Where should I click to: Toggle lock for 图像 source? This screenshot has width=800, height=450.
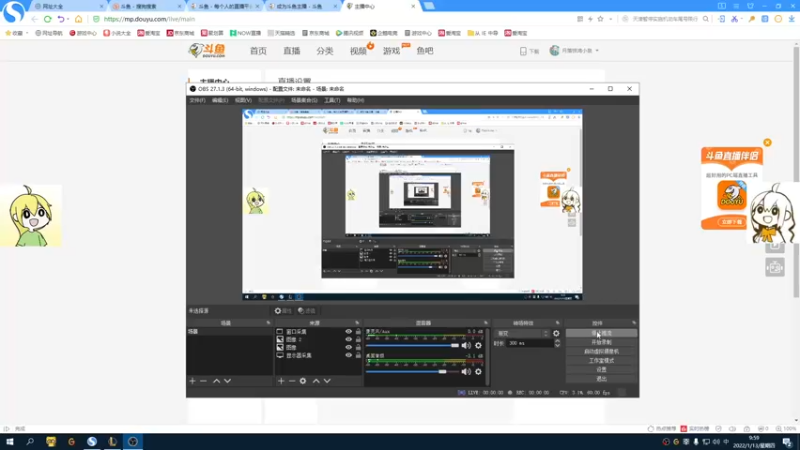coord(358,347)
